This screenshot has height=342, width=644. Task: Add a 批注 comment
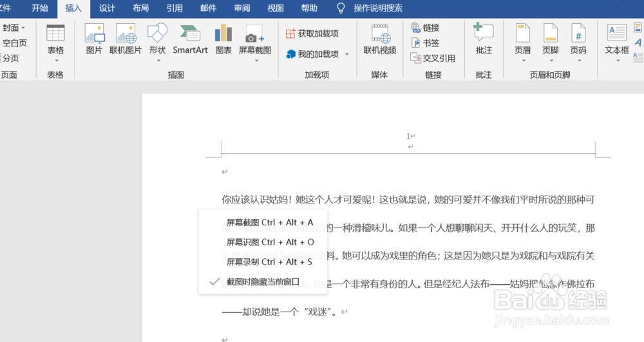pyautogui.click(x=484, y=38)
